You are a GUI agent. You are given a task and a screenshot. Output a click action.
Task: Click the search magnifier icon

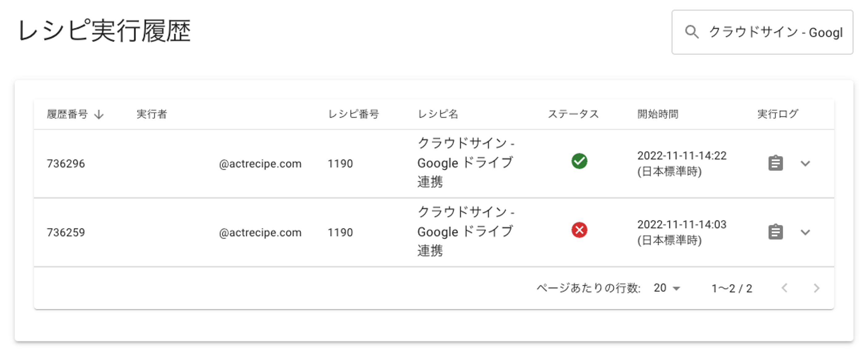point(692,32)
